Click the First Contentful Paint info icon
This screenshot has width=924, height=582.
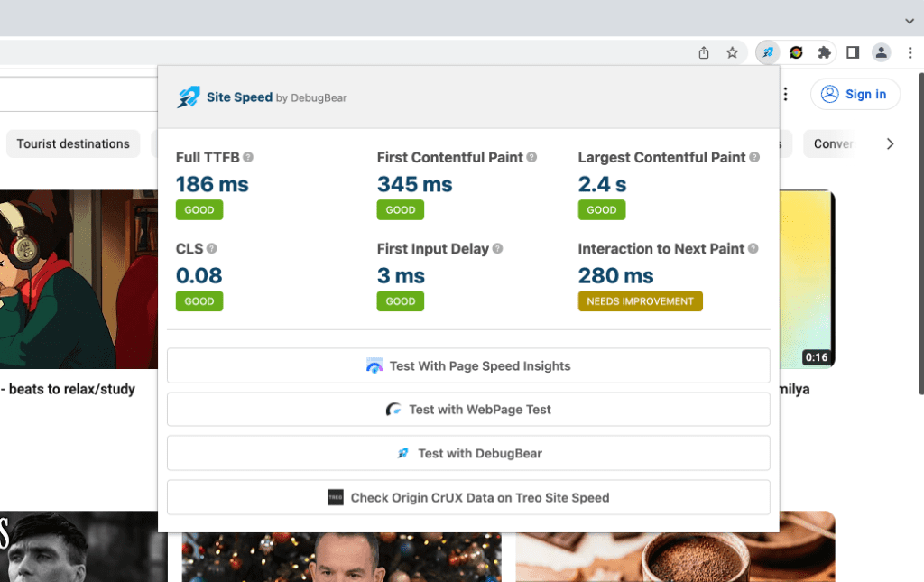[x=531, y=157]
